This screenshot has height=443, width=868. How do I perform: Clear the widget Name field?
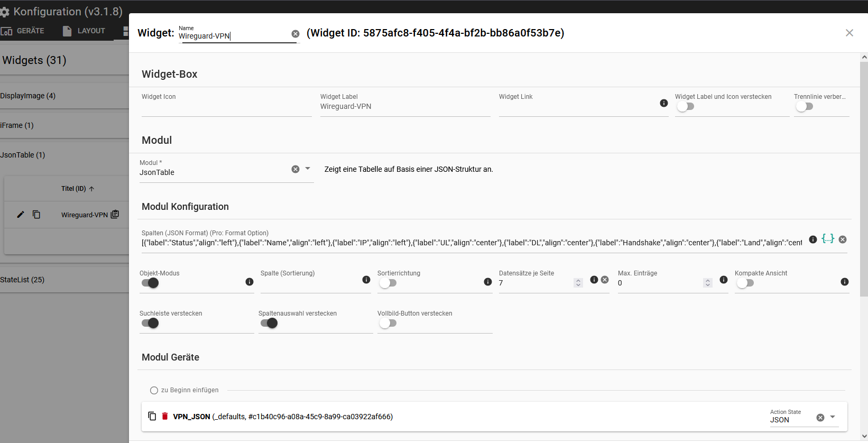coord(296,34)
